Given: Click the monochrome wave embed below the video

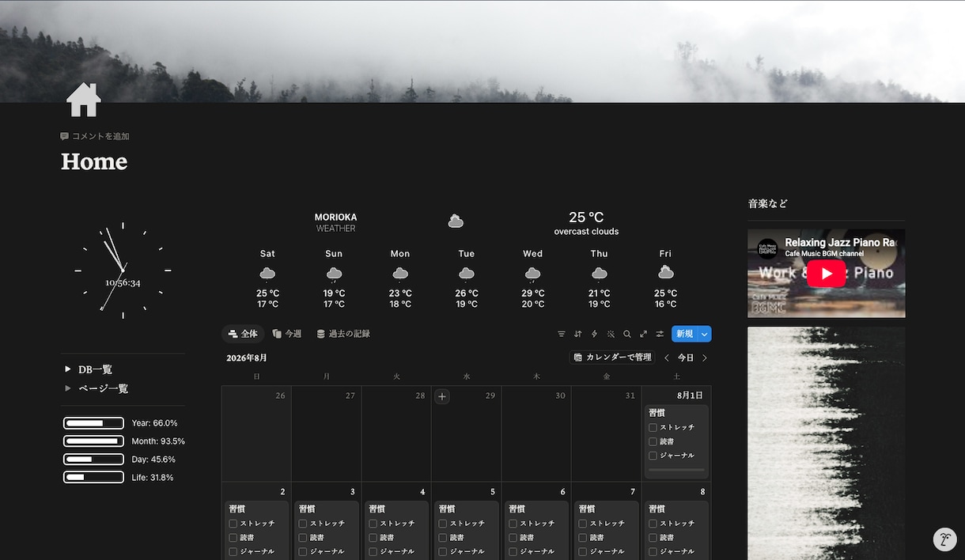Looking at the screenshot, I should click(827, 443).
